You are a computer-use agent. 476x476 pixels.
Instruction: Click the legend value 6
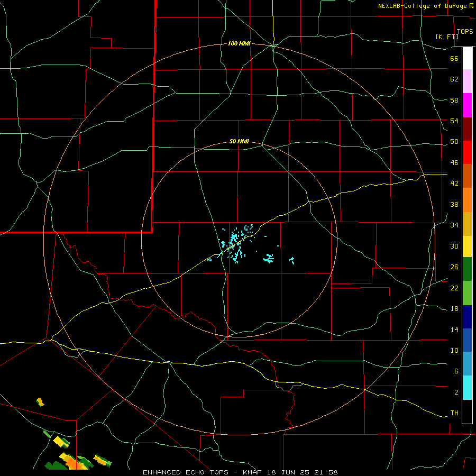pos(456,371)
